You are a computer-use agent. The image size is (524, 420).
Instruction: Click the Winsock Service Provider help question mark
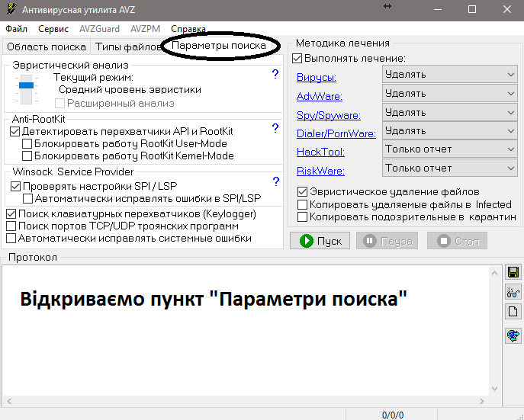point(275,181)
